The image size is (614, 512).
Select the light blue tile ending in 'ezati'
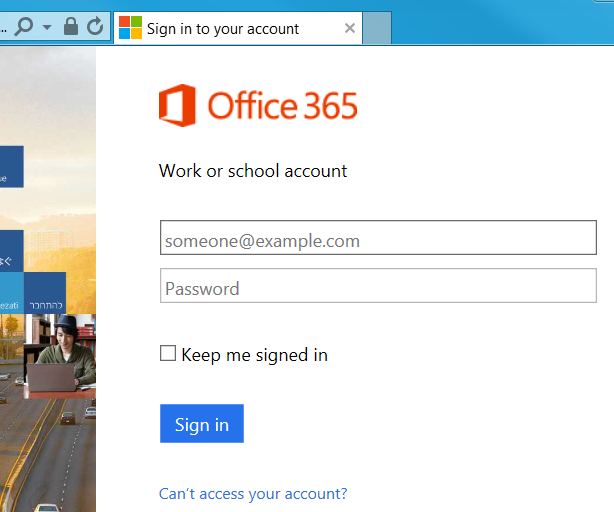(x=12, y=293)
